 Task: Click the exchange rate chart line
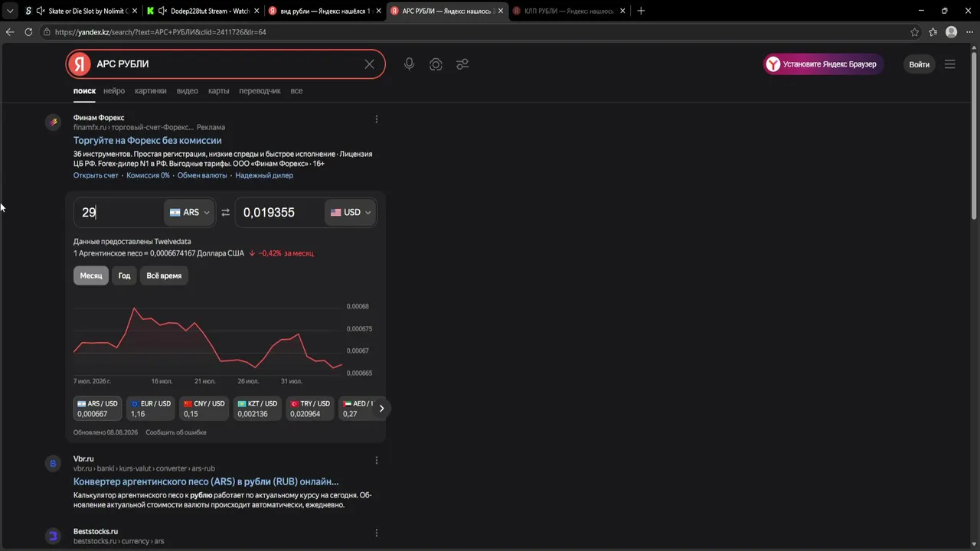click(207, 339)
